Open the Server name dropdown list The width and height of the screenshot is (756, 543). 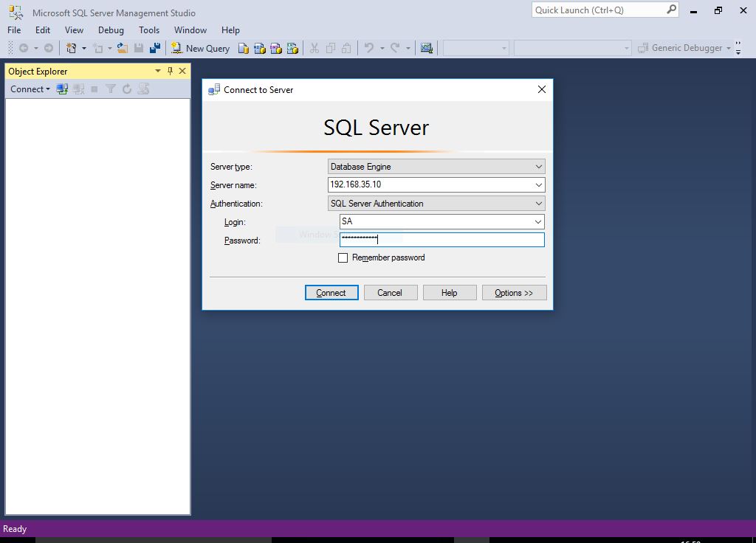(x=538, y=185)
